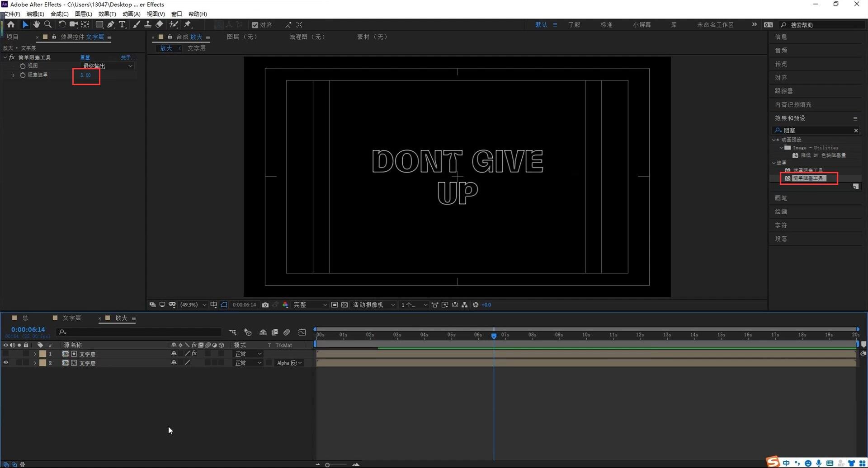
Task: Click the composition mini-flowchart icon
Action: click(x=232, y=332)
